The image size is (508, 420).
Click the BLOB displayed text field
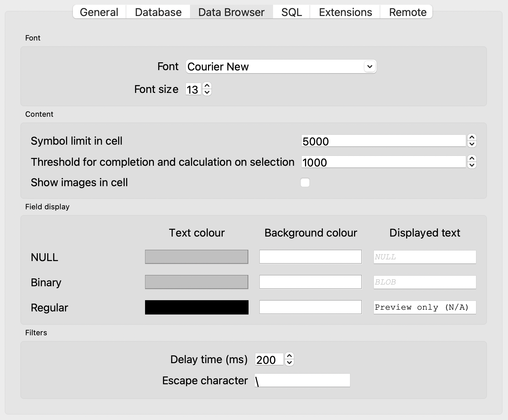(x=425, y=282)
